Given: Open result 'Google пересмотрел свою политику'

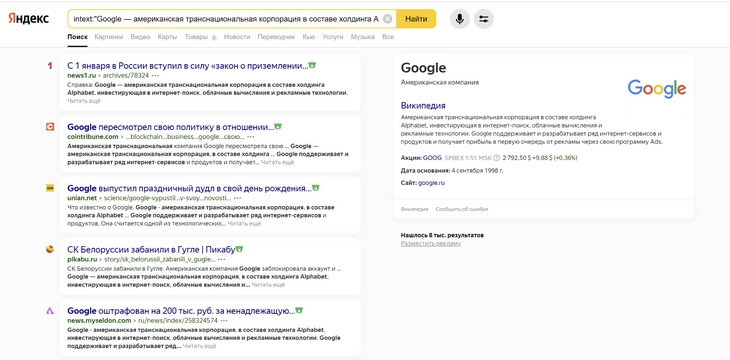Looking at the screenshot, I should (170, 127).
